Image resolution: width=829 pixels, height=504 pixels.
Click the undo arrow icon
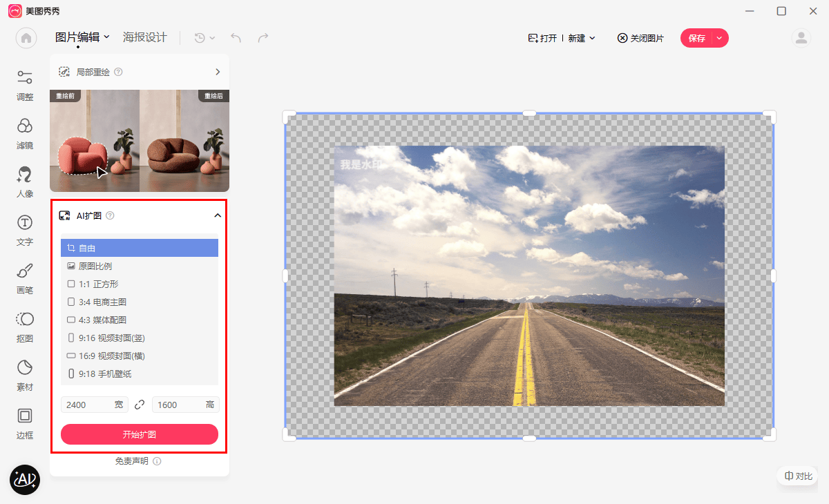coord(236,38)
